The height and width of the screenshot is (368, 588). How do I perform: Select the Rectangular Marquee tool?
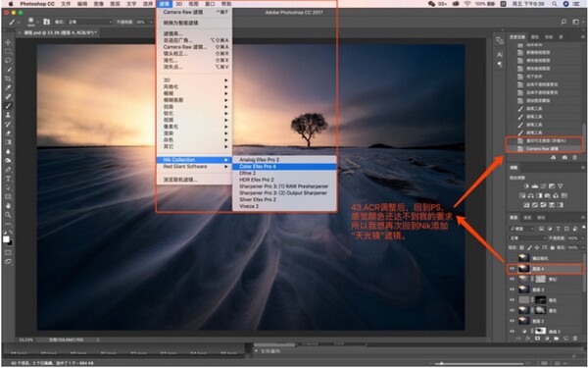8,51
